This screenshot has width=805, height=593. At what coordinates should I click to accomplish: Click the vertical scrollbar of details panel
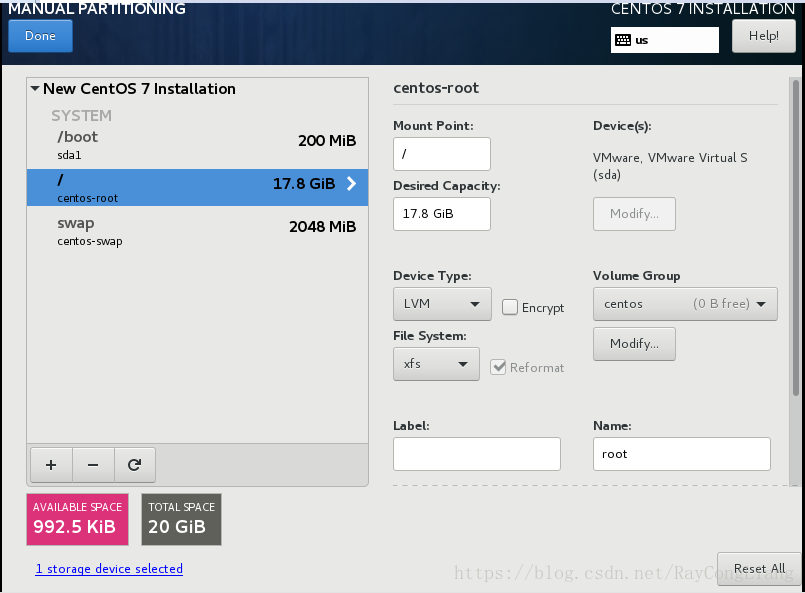click(x=795, y=238)
